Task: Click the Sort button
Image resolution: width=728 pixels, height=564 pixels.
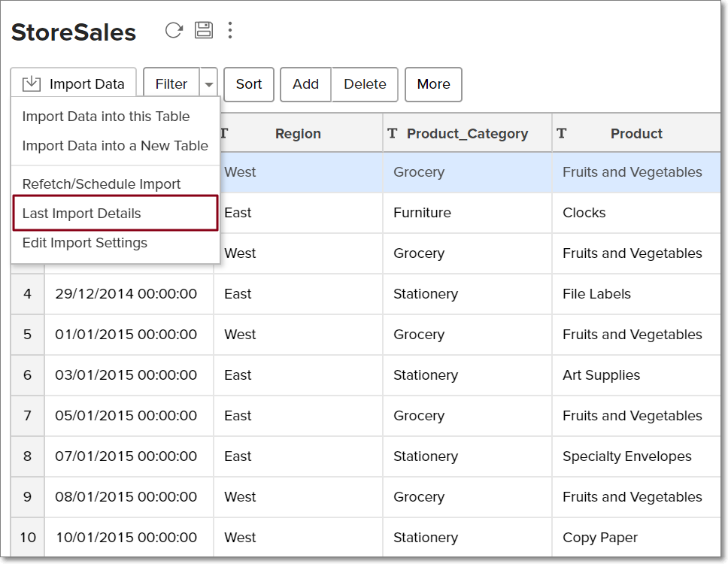Action: [248, 83]
